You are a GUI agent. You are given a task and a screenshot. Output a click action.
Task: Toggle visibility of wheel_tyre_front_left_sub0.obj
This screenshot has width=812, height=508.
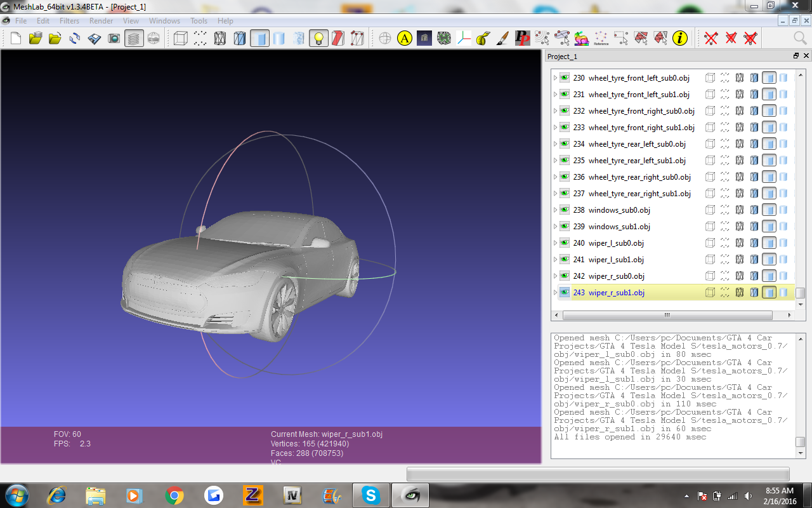[564, 78]
